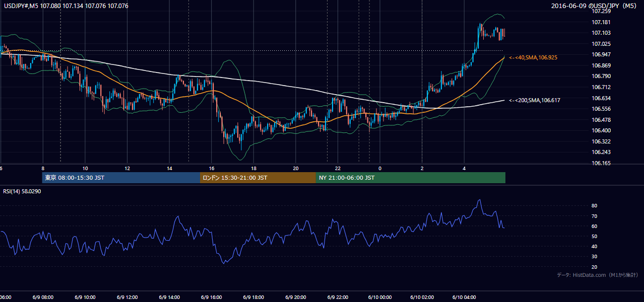
Task: Click RSI axis level 80
Action: tap(594, 206)
